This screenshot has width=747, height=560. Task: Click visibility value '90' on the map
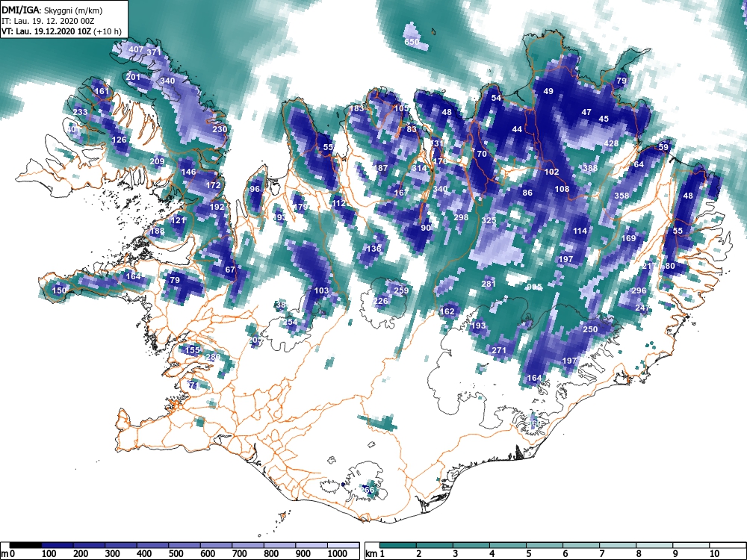tap(426, 228)
